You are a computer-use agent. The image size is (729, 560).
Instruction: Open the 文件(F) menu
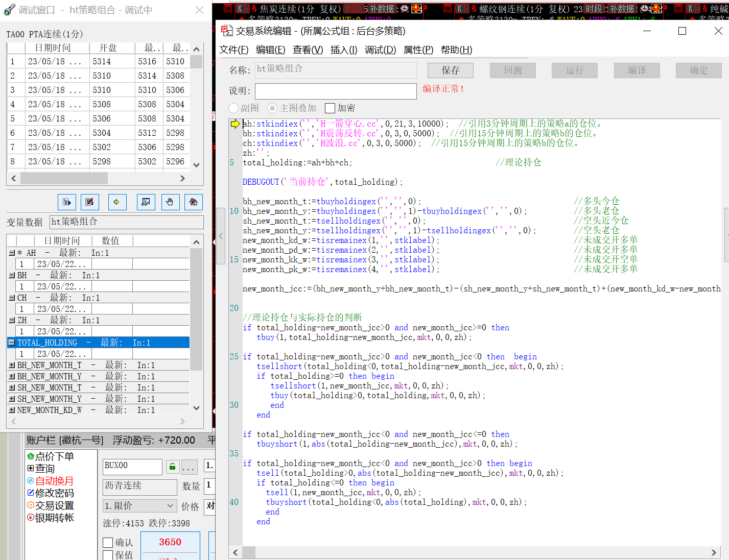coord(233,50)
